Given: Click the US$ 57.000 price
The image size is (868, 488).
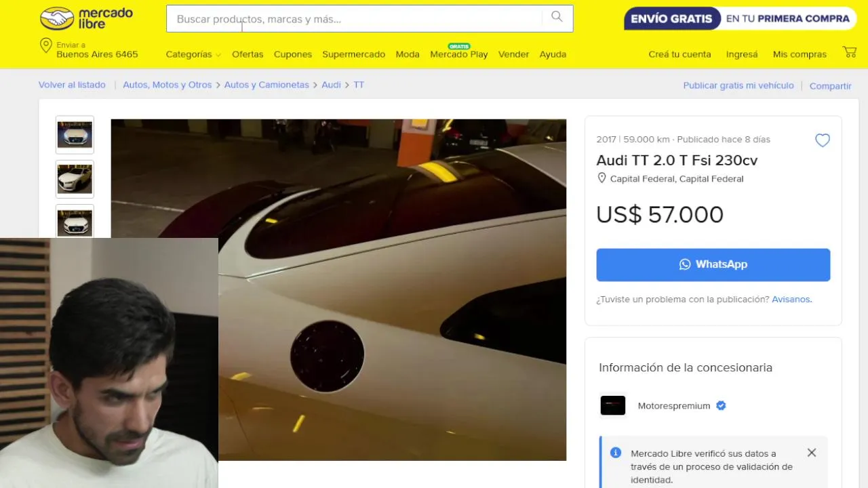Looking at the screenshot, I should point(660,214).
